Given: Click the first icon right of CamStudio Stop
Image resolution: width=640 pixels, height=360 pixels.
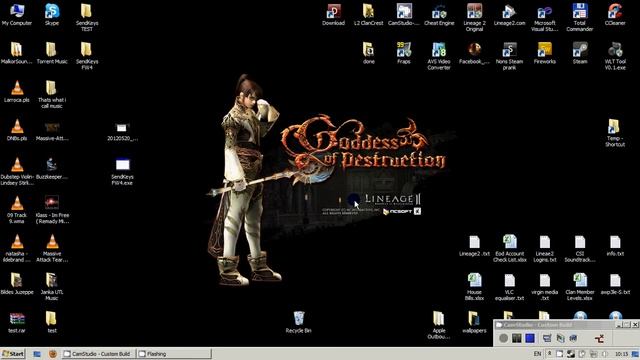Looking at the screenshot, I should (547, 338).
